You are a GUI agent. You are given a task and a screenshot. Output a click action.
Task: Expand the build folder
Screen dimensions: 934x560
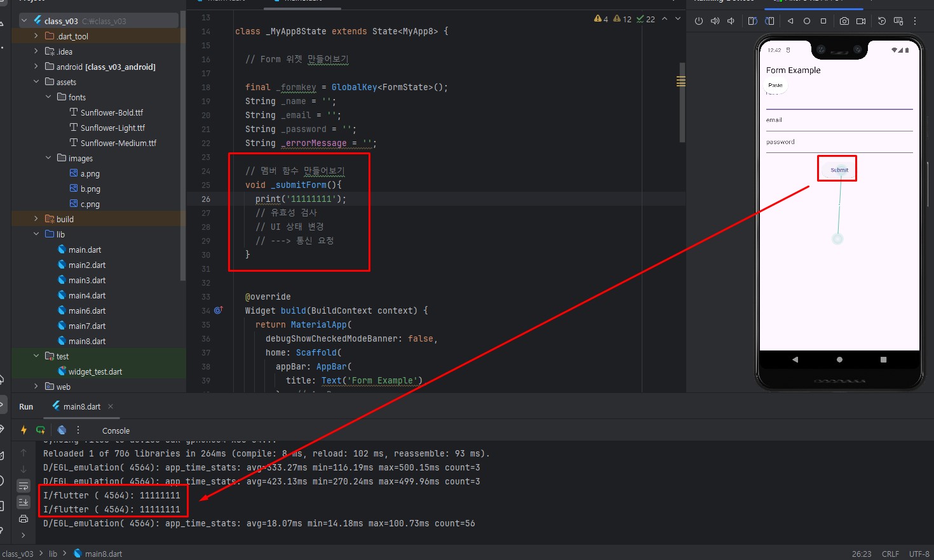point(36,219)
